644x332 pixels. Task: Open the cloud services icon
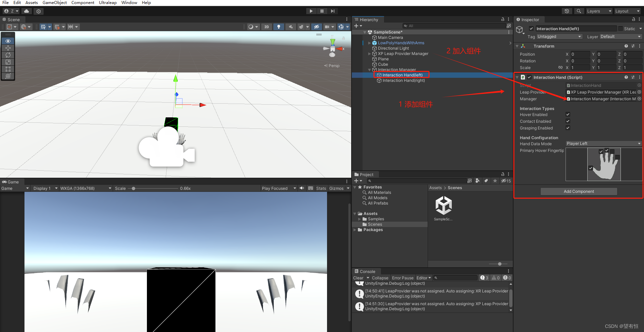point(26,11)
